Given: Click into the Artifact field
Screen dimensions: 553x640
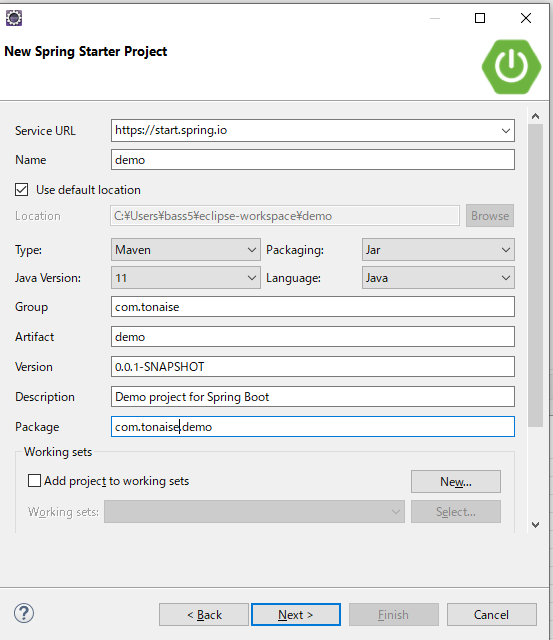Looking at the screenshot, I should tap(313, 337).
